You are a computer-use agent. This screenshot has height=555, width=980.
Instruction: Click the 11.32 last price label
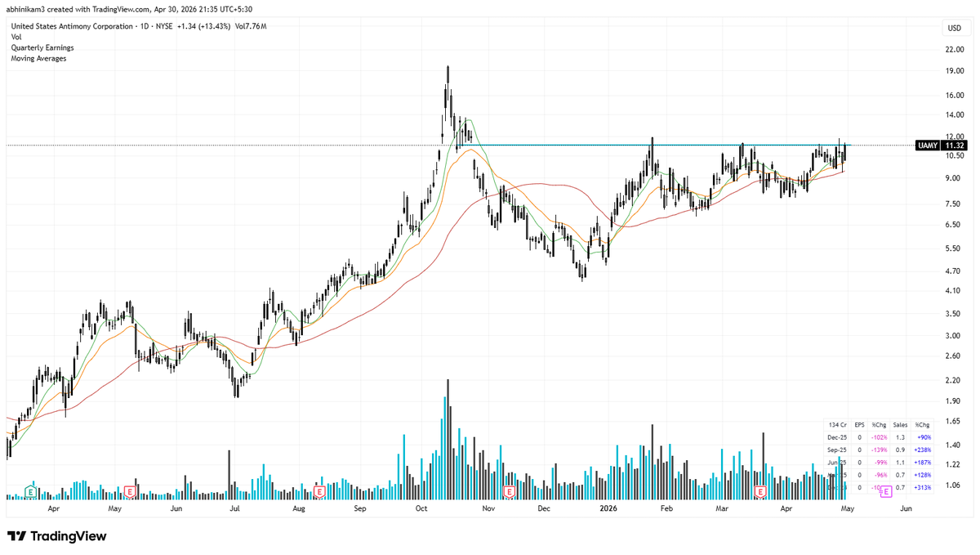pos(955,145)
